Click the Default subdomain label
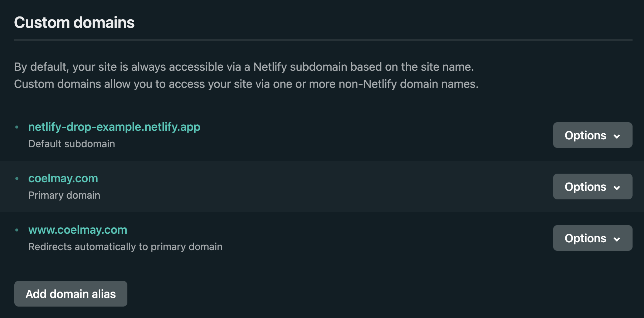Viewport: 644px width, 318px height. [72, 144]
